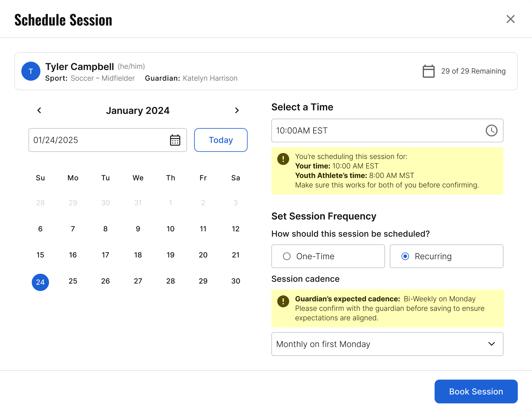Viewport: 532px width, 413px height.
Task: Click the clock icon in time field
Action: tap(491, 130)
